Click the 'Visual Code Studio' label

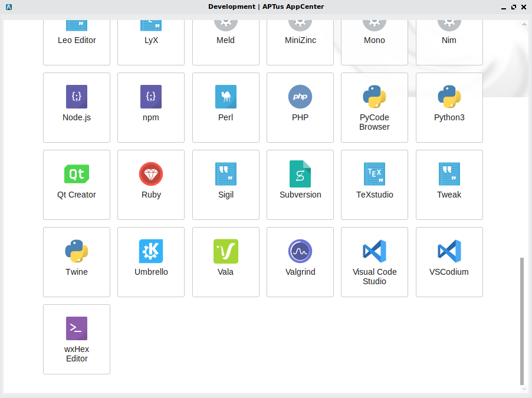375,277
